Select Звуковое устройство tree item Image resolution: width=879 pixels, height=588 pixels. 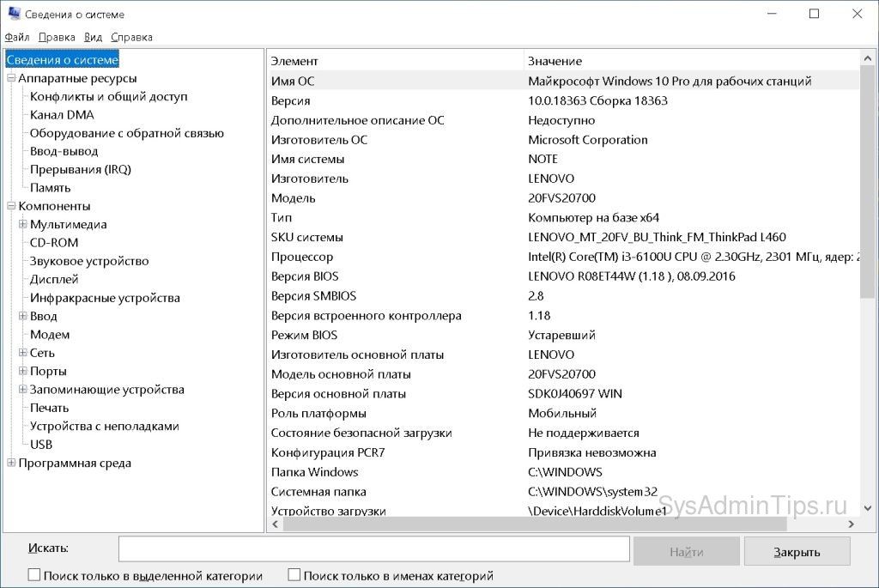[x=89, y=261]
